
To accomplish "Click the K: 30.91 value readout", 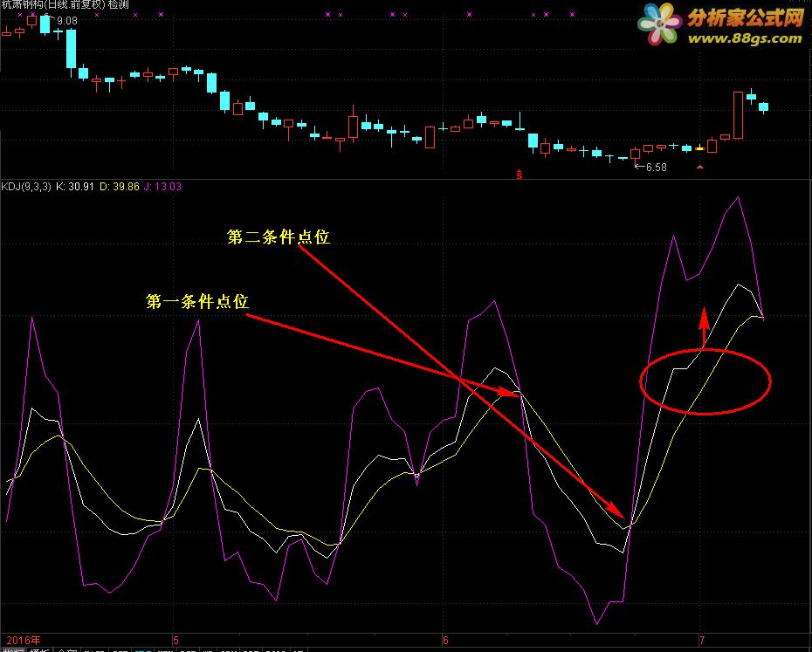I will (74, 187).
